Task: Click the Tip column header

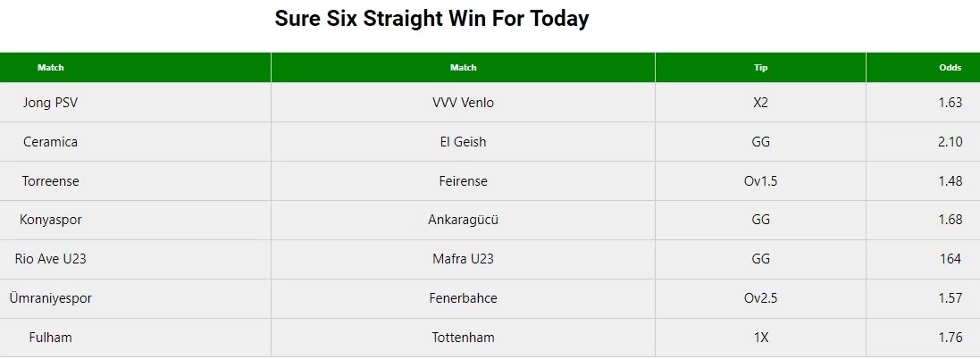Action: coord(760,68)
